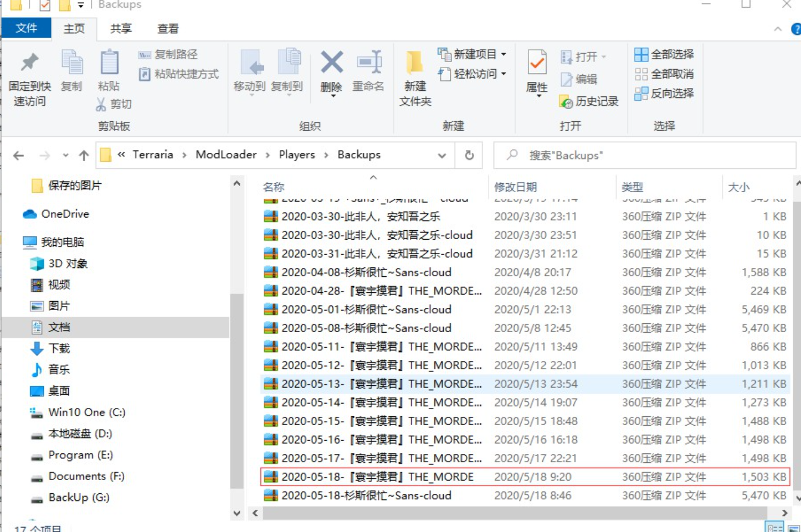The width and height of the screenshot is (801, 532).
Task: Open the Copy to (复制到) menu
Action: point(287,73)
